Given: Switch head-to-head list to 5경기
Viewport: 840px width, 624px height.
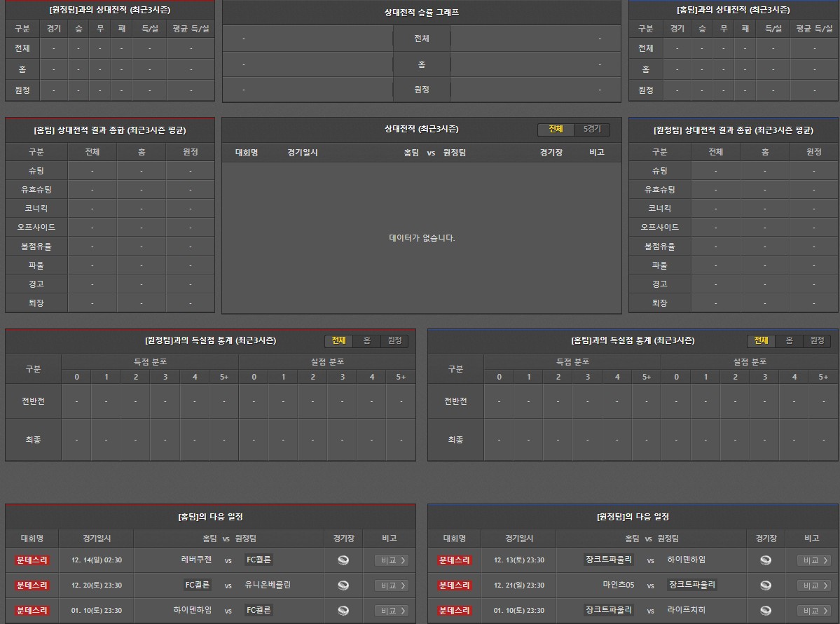Looking at the screenshot, I should 592,130.
